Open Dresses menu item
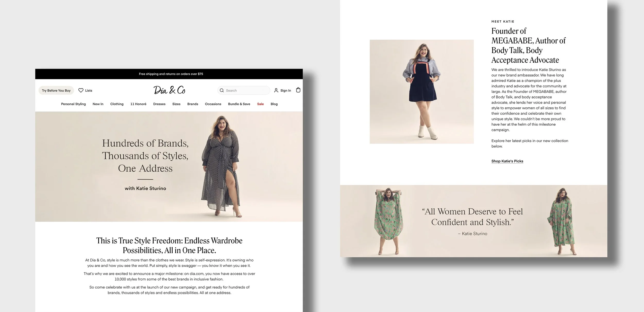This screenshot has width=644, height=312. (159, 104)
